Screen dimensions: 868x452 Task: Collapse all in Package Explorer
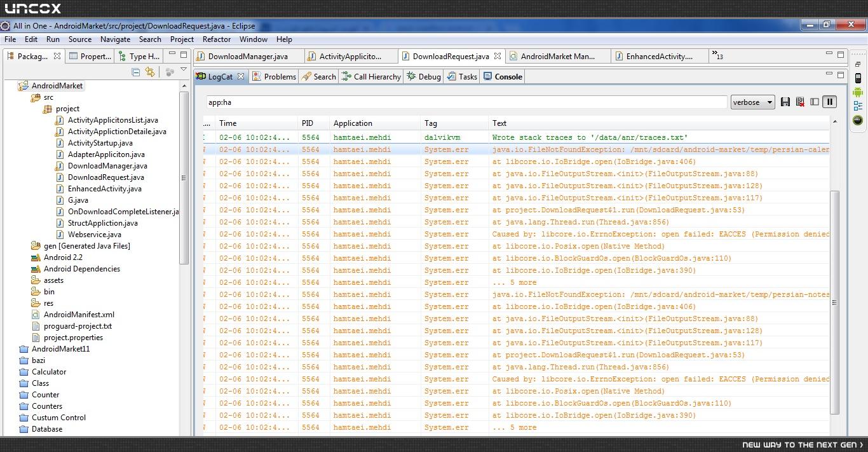[x=135, y=72]
